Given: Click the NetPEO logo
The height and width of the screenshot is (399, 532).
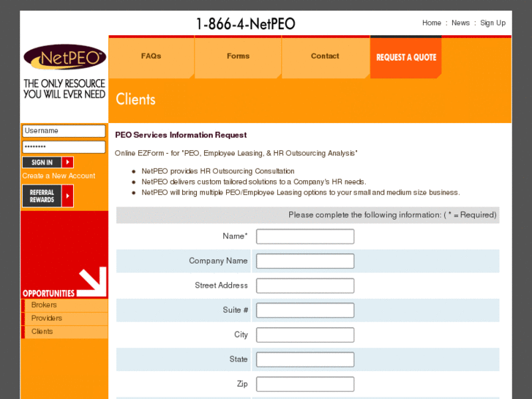Looking at the screenshot, I should click(64, 57).
